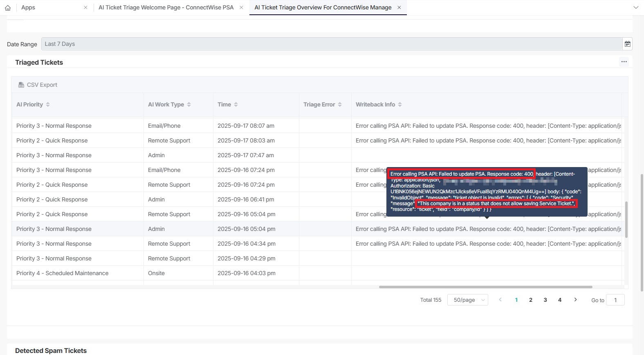Sort by AI Priority column
The width and height of the screenshot is (644, 355).
coord(47,104)
